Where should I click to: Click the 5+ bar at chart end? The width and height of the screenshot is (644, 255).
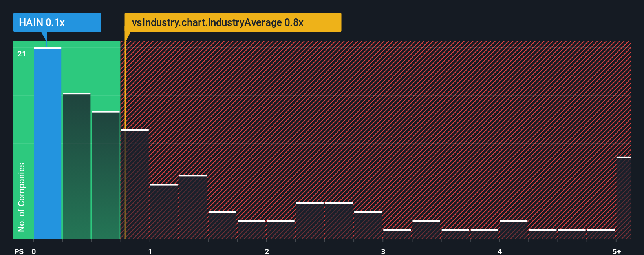tap(624, 198)
